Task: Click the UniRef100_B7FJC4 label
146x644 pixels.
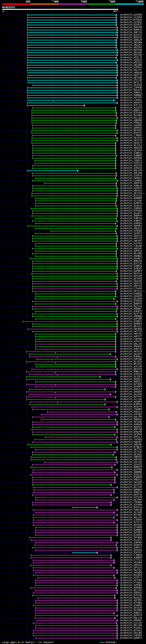Action: click(x=131, y=105)
